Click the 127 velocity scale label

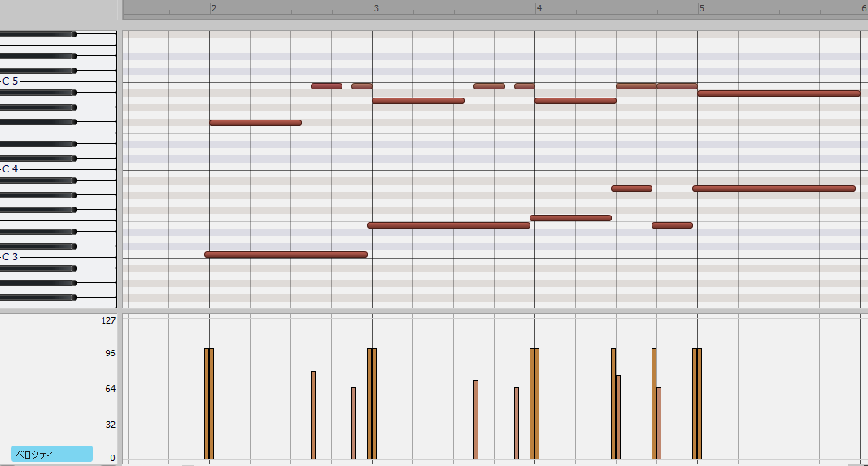(x=108, y=320)
